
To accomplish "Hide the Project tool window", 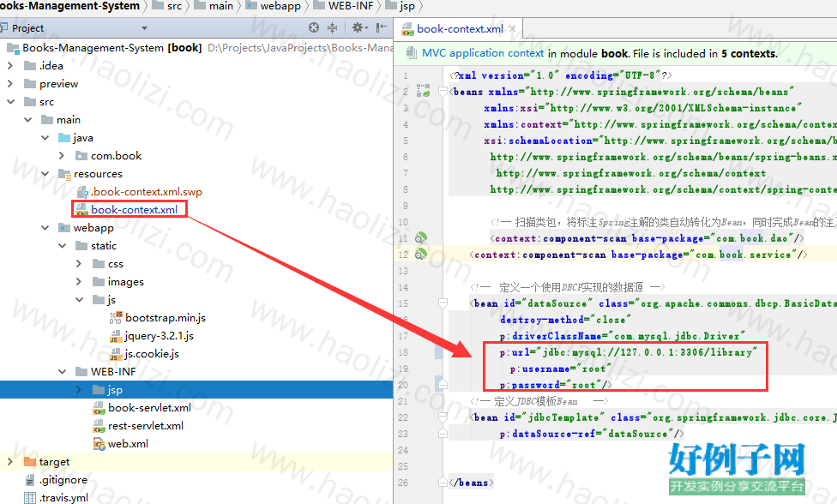I will [381, 27].
